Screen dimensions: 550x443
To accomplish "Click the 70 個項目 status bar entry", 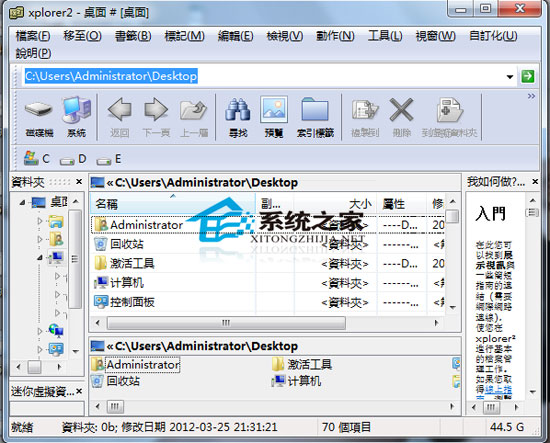I will 346,427.
